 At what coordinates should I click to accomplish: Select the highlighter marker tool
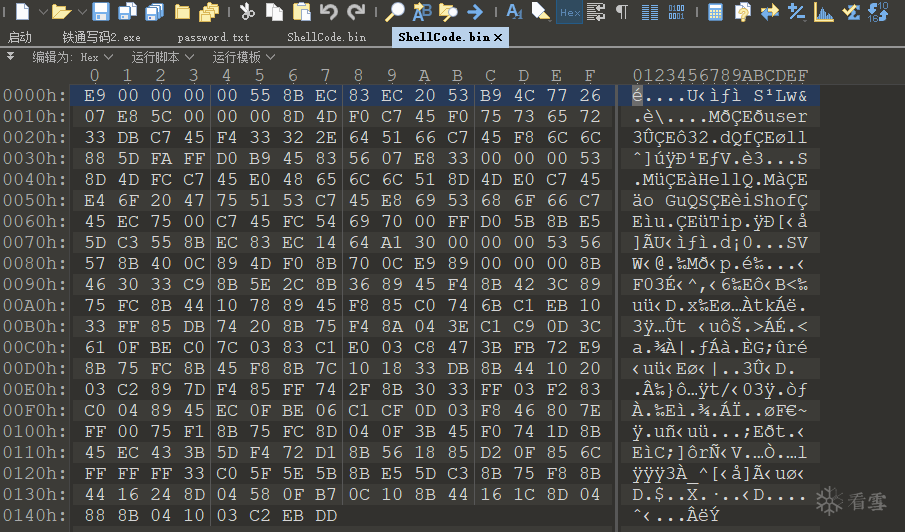point(541,12)
